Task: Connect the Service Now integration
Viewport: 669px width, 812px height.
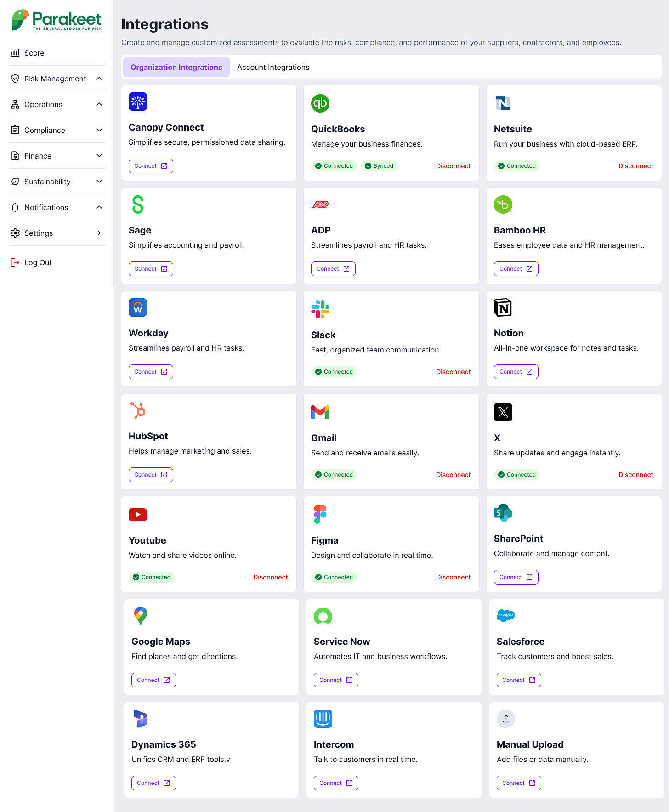Action: 336,680
